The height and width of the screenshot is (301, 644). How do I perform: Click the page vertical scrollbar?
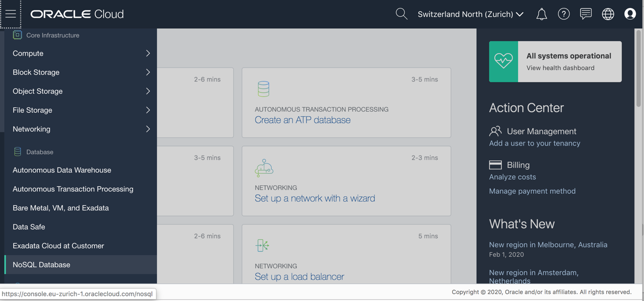(639, 70)
